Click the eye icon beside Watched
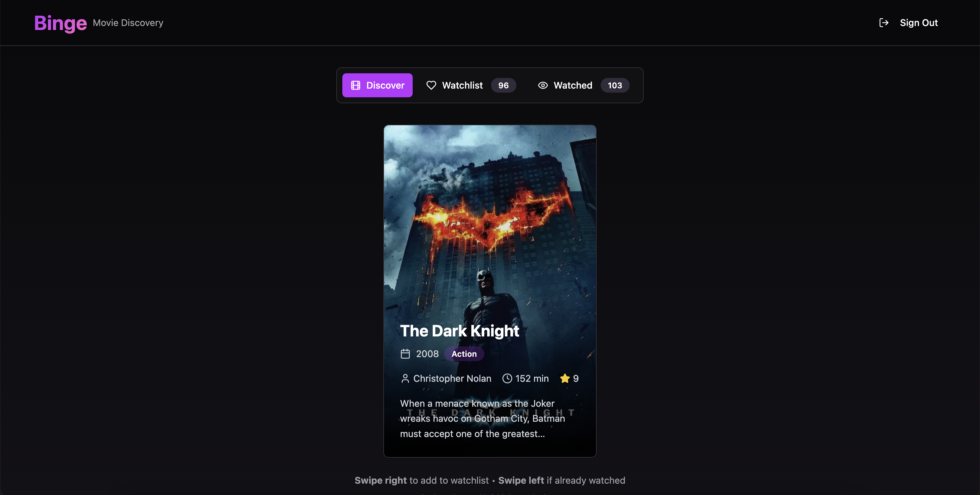The image size is (980, 495). coord(543,85)
